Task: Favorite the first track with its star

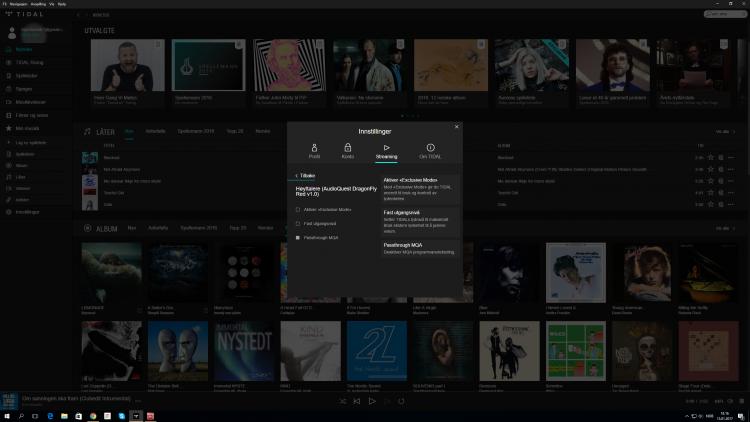Action: 711,157
